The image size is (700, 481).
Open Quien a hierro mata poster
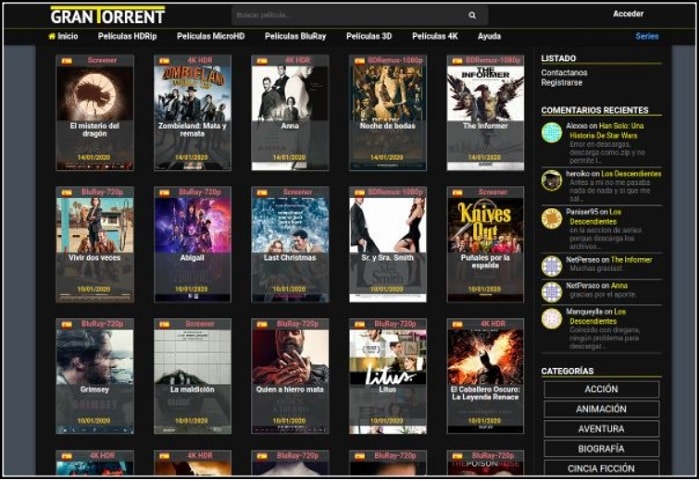[x=290, y=376]
